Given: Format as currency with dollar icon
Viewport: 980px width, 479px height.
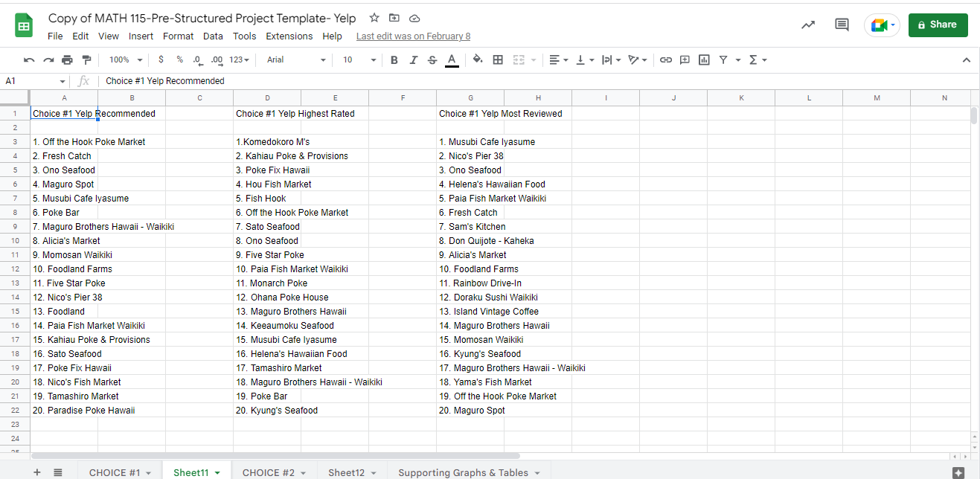Looking at the screenshot, I should coord(161,60).
